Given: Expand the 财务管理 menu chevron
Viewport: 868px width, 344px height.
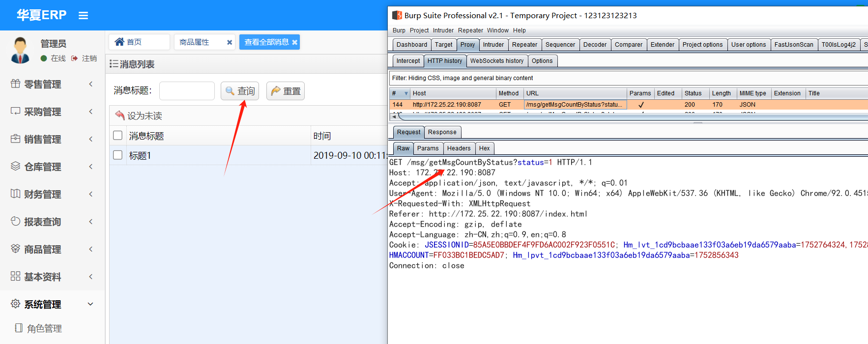Looking at the screenshot, I should coord(91,194).
